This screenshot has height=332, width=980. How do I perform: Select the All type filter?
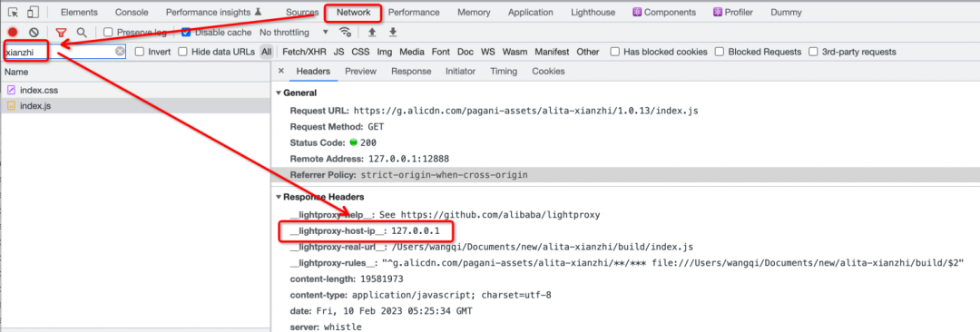(x=267, y=52)
